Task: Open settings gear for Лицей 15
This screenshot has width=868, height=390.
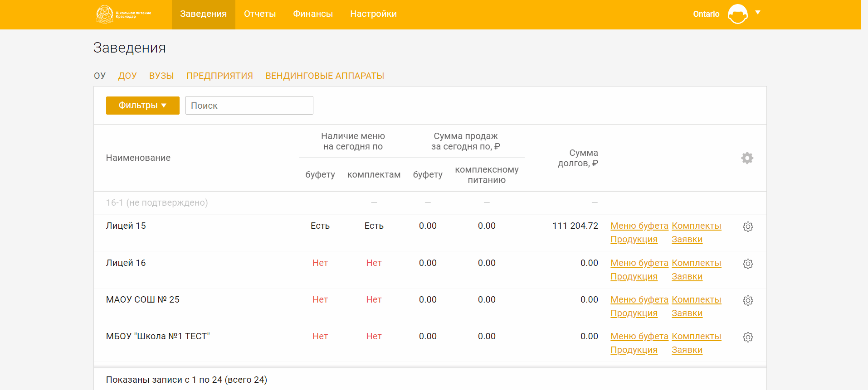Action: click(748, 226)
